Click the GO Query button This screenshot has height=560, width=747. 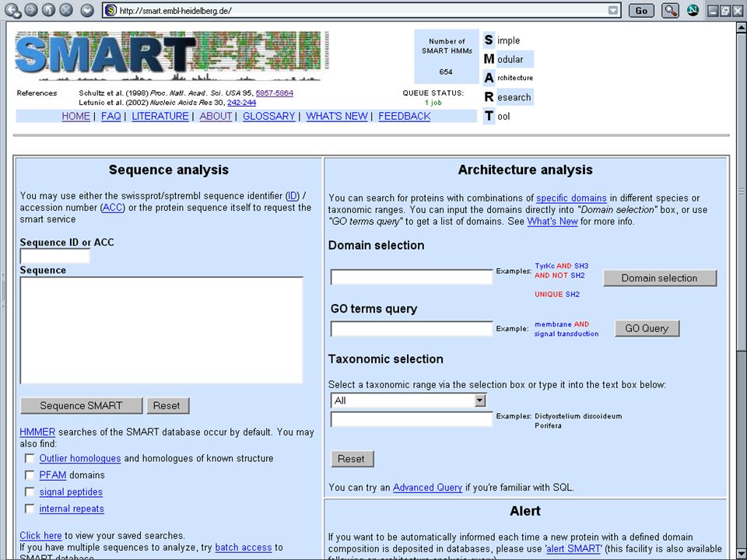tap(647, 328)
